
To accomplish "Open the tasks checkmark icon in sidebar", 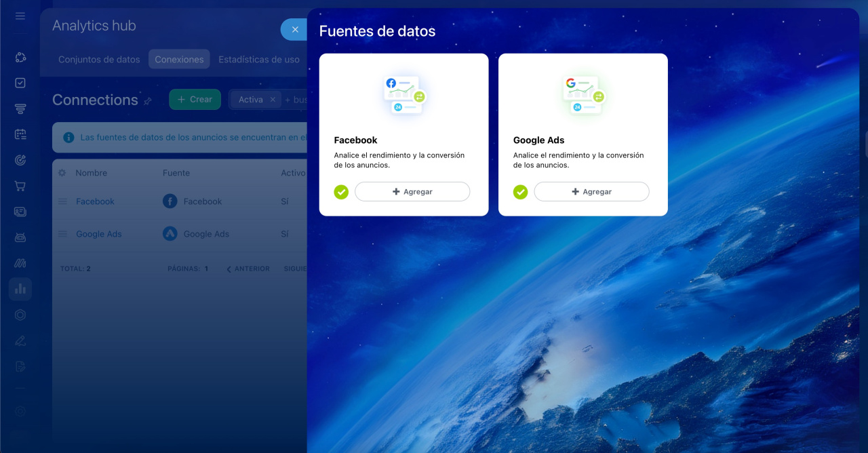I will [20, 83].
